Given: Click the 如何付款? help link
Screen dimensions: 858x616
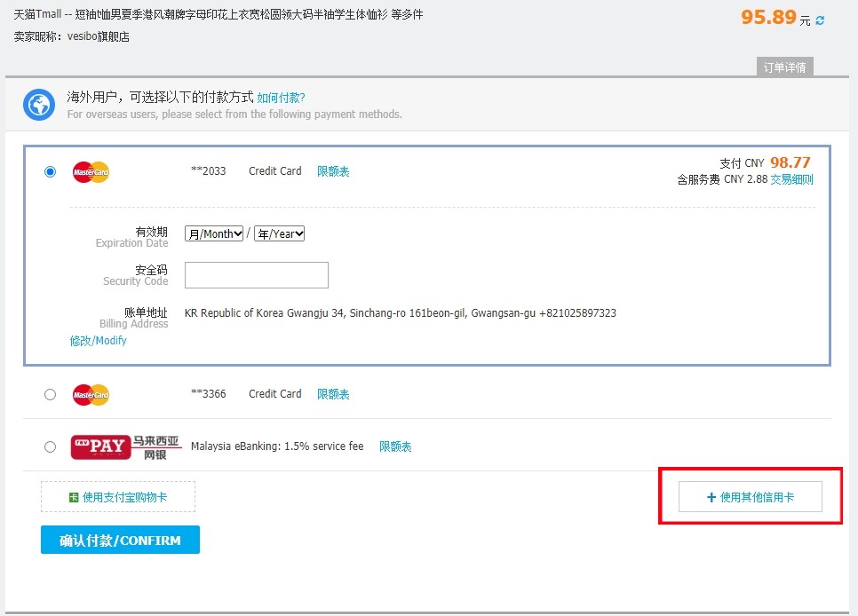Looking at the screenshot, I should (x=281, y=98).
